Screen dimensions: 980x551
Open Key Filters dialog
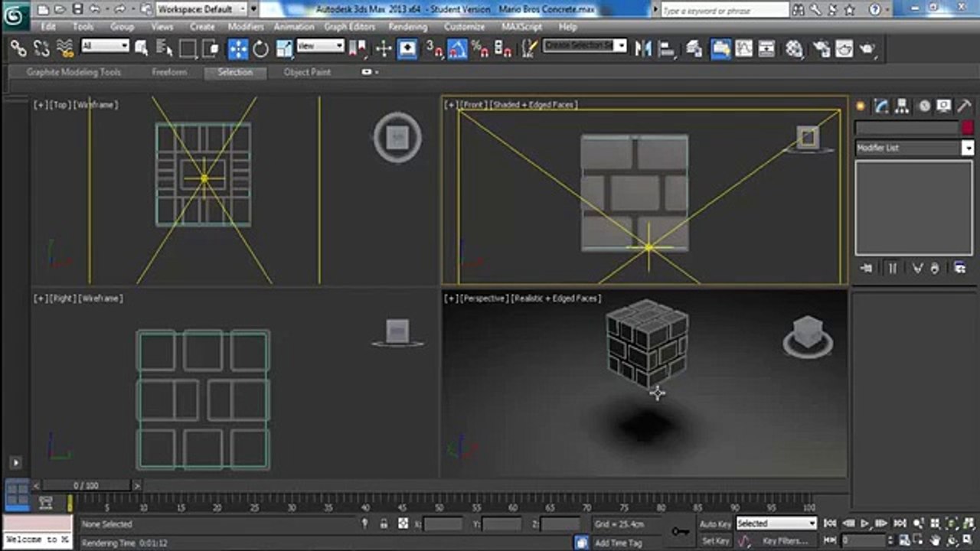point(785,541)
